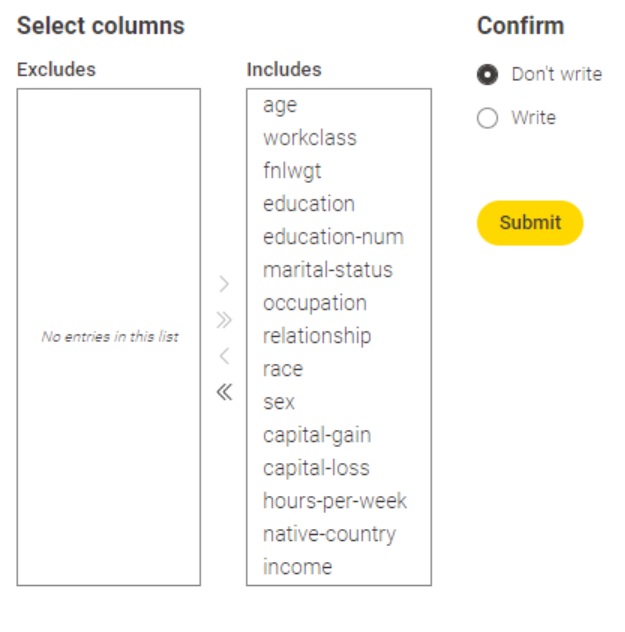This screenshot has width=625, height=632.
Task: Click the single right arrow move icon
Action: tap(224, 285)
